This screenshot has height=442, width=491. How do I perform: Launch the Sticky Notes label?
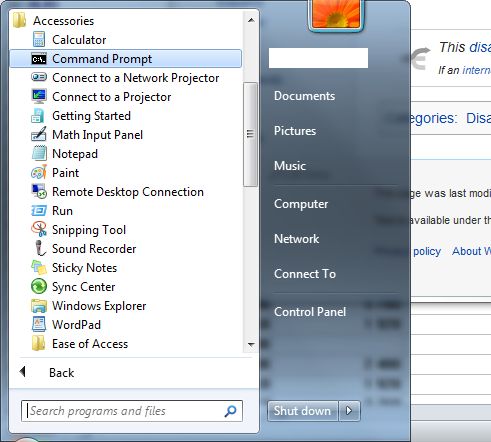[84, 268]
